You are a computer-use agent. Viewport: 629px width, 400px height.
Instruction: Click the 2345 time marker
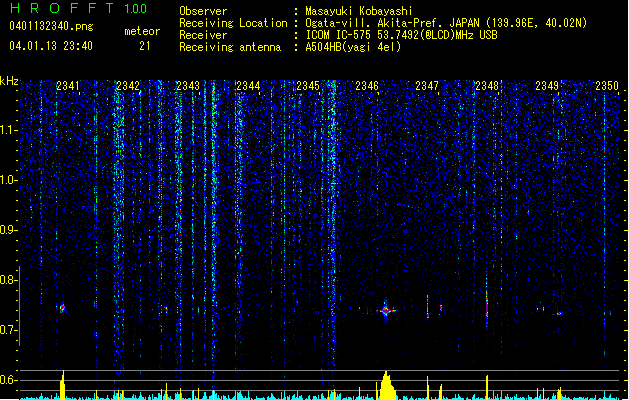(x=308, y=86)
